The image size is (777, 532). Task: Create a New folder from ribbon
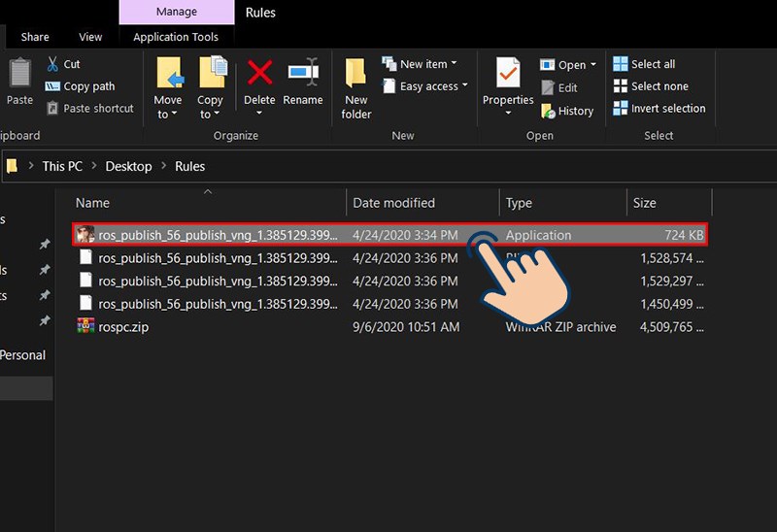click(x=356, y=87)
